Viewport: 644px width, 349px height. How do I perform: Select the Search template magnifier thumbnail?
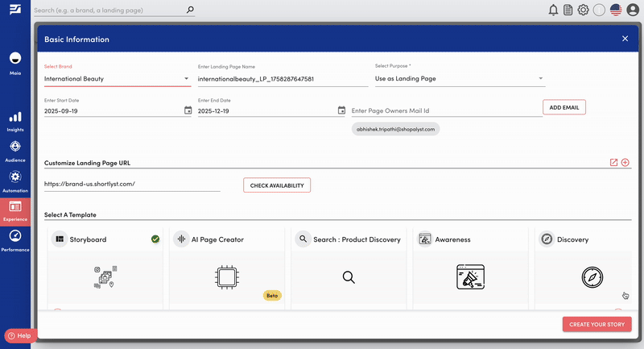click(349, 277)
